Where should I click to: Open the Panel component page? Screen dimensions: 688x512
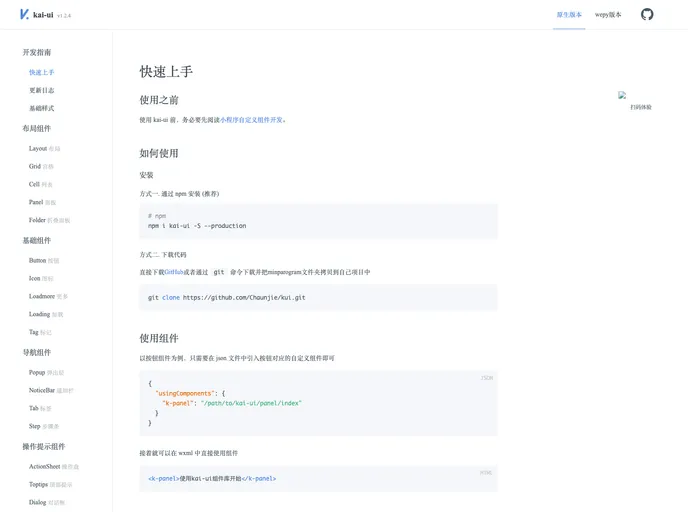43,202
